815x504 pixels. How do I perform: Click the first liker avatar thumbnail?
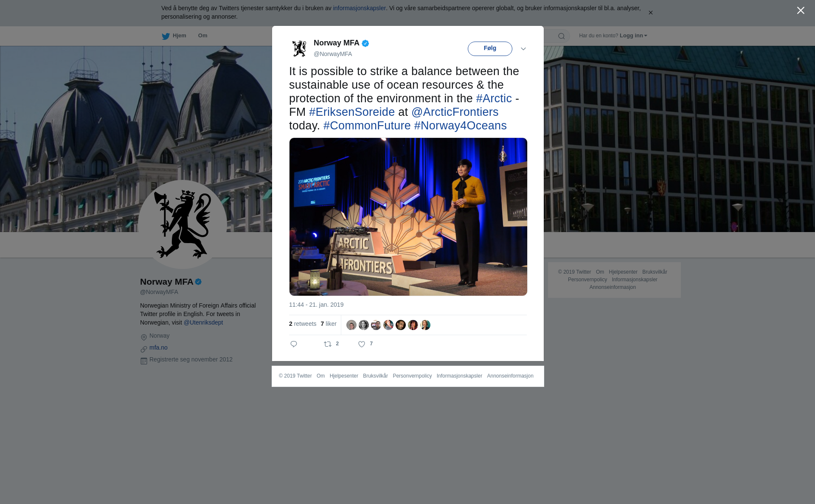[351, 325]
